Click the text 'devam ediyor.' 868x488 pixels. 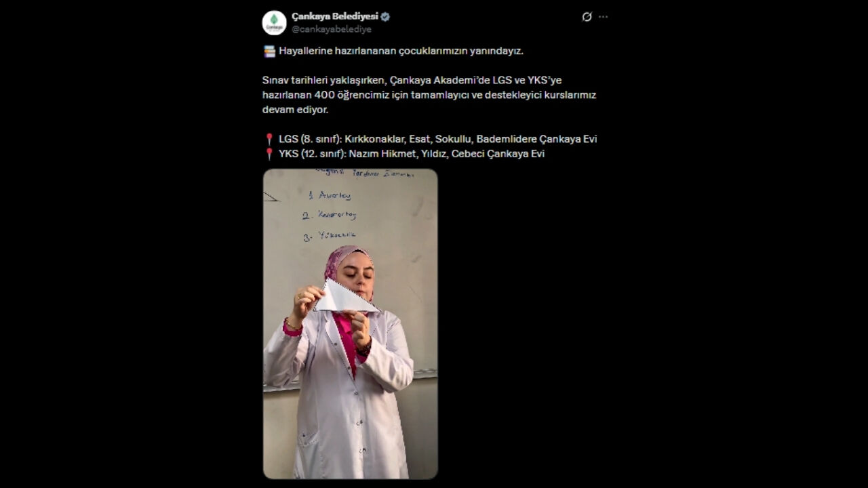295,110
